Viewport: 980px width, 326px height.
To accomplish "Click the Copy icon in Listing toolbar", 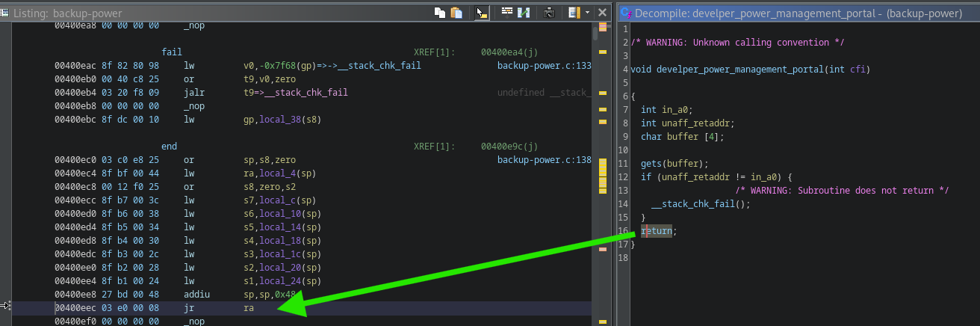I will (x=440, y=13).
